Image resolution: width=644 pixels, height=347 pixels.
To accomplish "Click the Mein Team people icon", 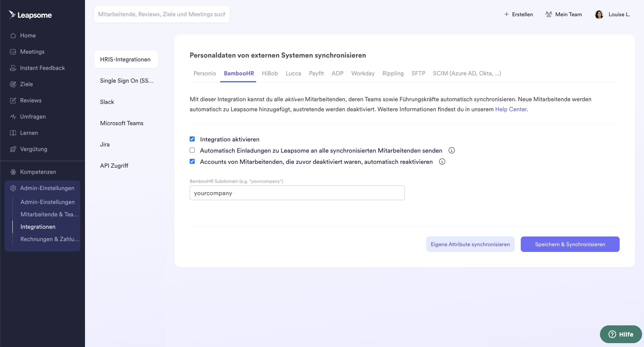I will click(549, 14).
